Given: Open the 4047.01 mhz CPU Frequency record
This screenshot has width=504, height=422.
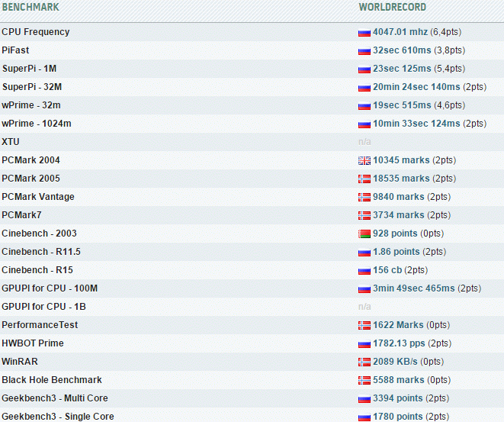Looking at the screenshot, I should pyautogui.click(x=400, y=32).
